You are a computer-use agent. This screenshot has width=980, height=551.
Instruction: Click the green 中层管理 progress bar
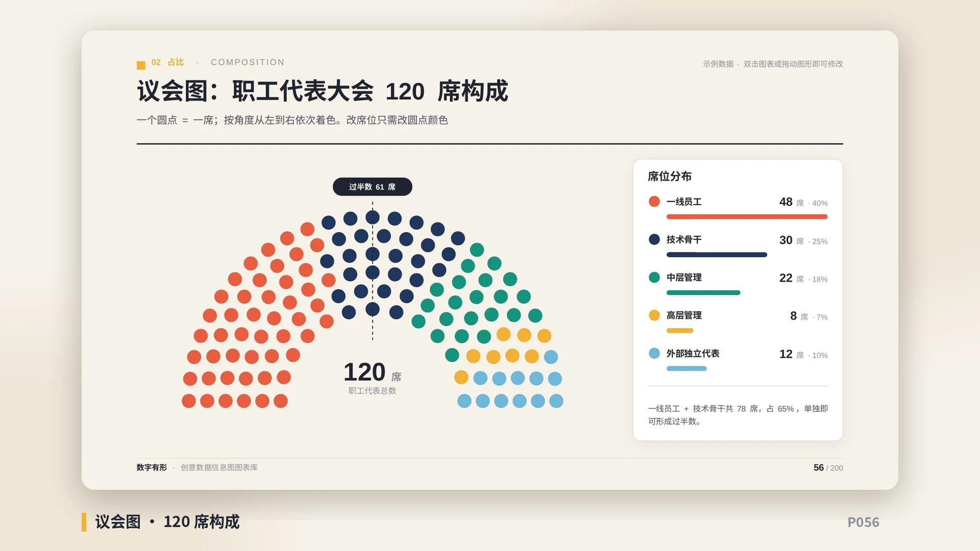click(x=703, y=292)
